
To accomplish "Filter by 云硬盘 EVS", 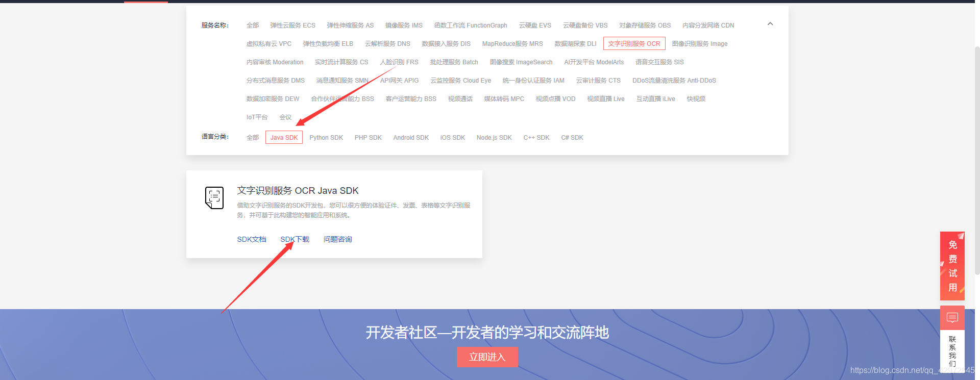I will coord(535,26).
